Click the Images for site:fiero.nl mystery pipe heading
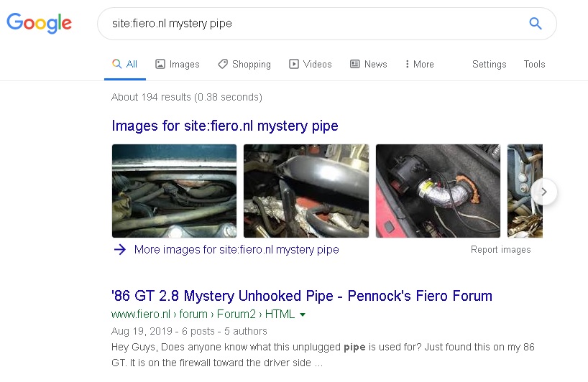588x382 pixels. (225, 126)
